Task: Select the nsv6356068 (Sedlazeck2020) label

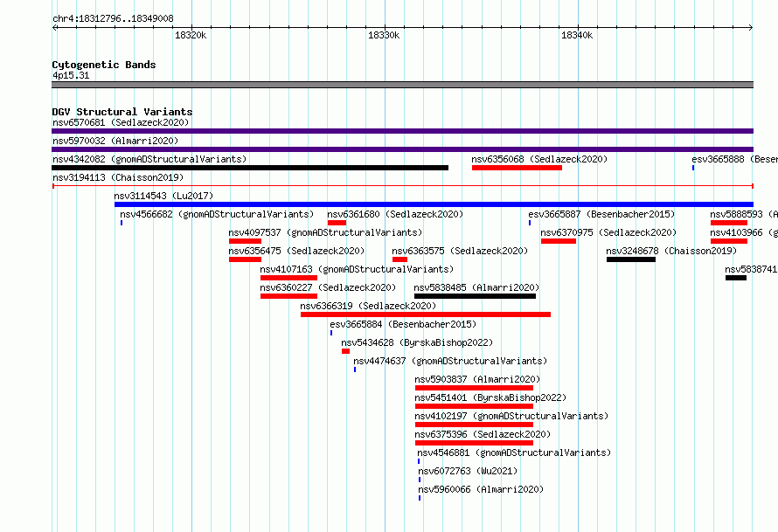Action: coord(539,159)
